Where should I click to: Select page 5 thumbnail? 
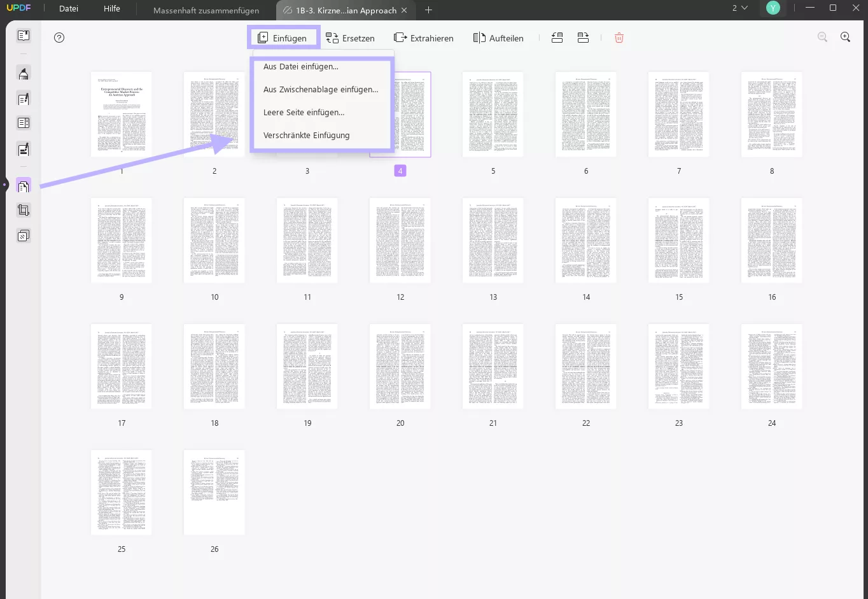[x=493, y=115]
